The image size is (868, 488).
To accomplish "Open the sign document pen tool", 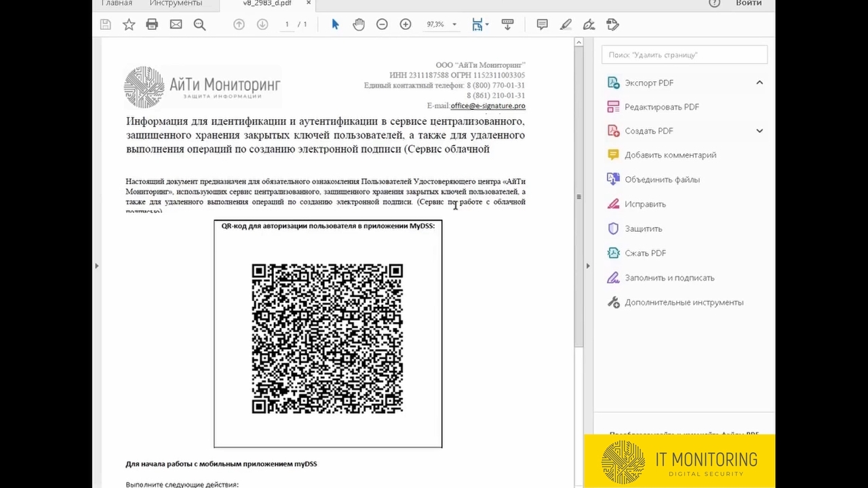I will [589, 24].
